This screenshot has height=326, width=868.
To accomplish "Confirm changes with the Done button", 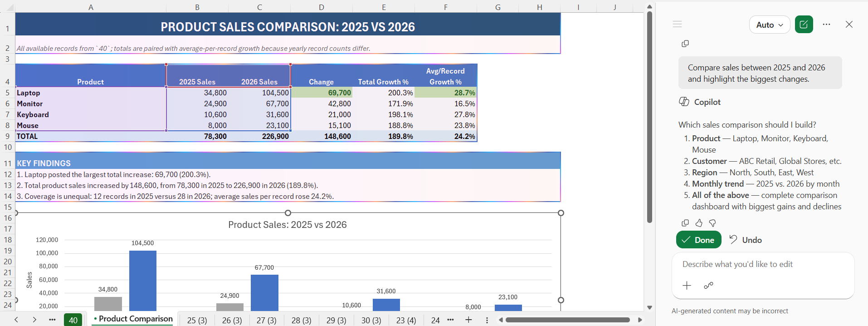I will pyautogui.click(x=698, y=240).
